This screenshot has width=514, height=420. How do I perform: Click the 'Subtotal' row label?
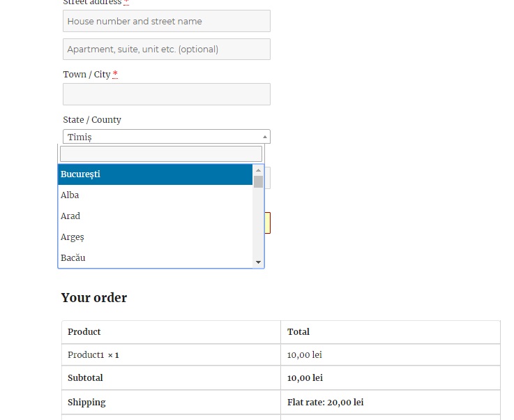tap(85, 377)
